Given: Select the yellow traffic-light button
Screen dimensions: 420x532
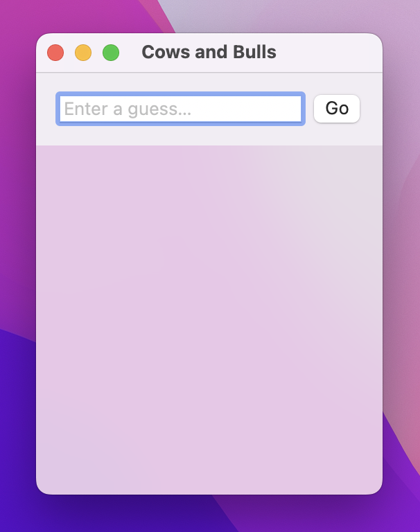Looking at the screenshot, I should [83, 53].
